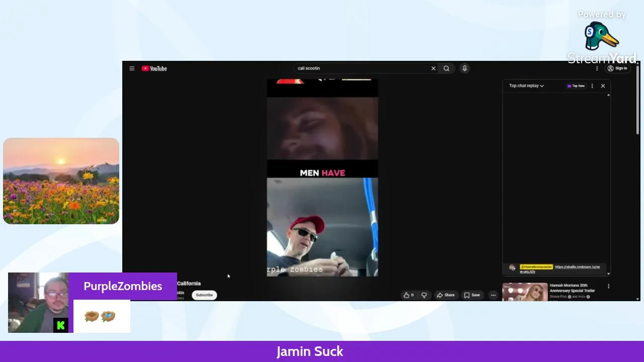
Task: Open the studio.restream.io link in chat
Action: click(x=577, y=267)
